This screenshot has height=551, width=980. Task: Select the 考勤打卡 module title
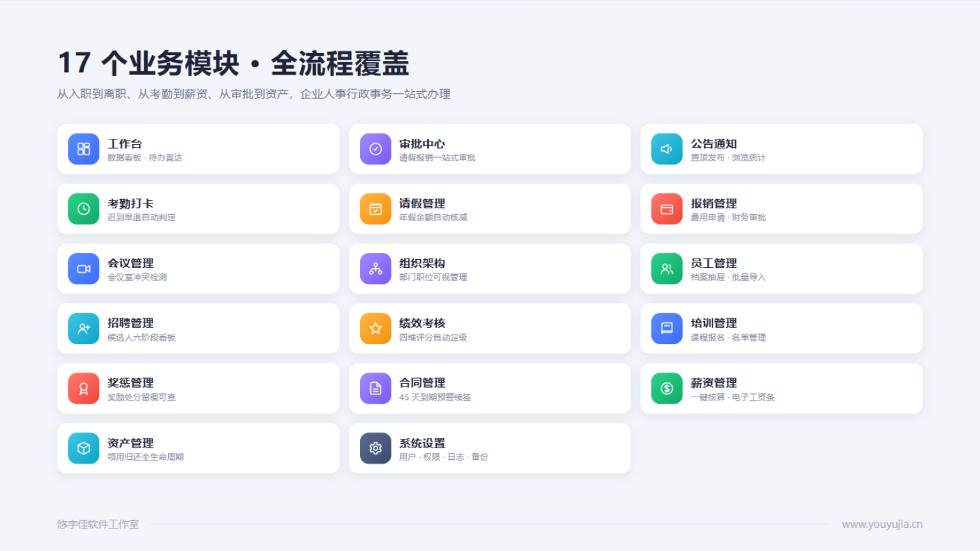pos(131,203)
